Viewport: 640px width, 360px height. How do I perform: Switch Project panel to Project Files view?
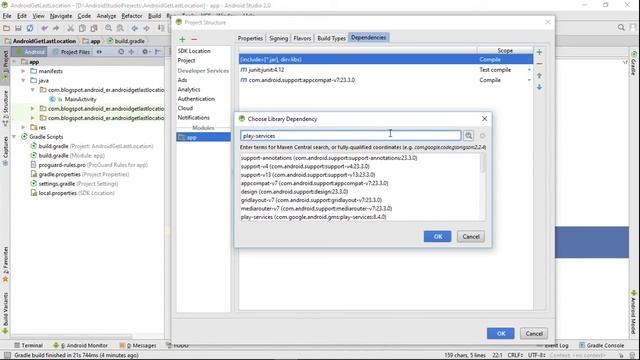71,52
